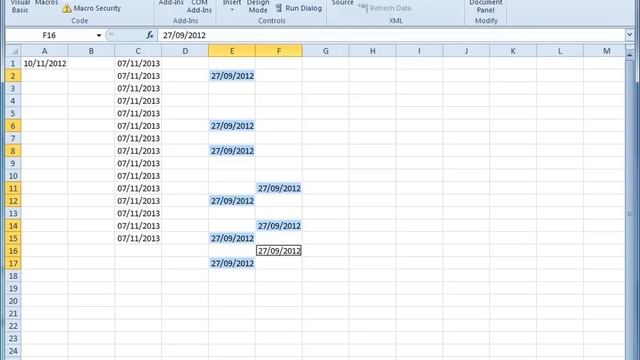Select column E header
Image resolution: width=640 pixels, height=360 pixels.
232,51
